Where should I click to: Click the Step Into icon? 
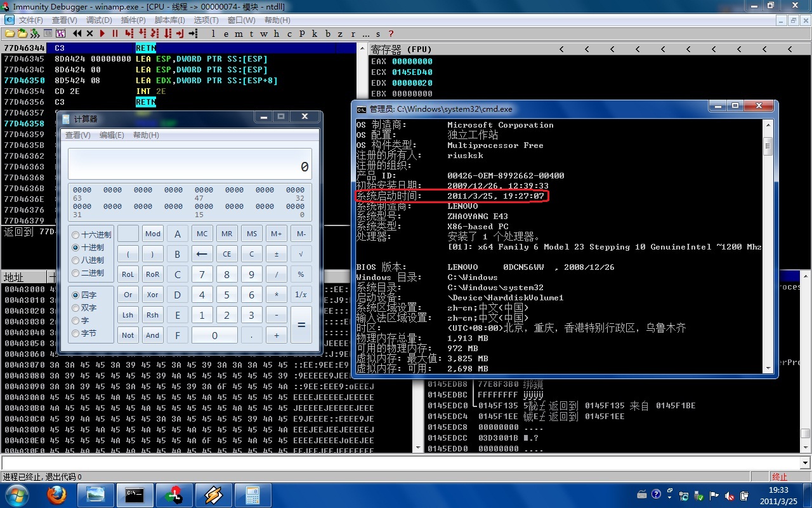tap(129, 34)
